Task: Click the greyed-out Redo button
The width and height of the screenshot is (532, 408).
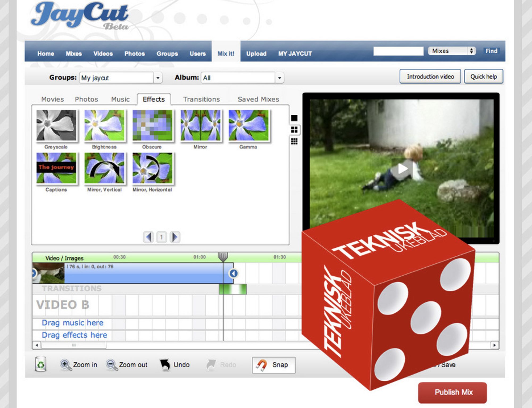Action: coord(221,365)
